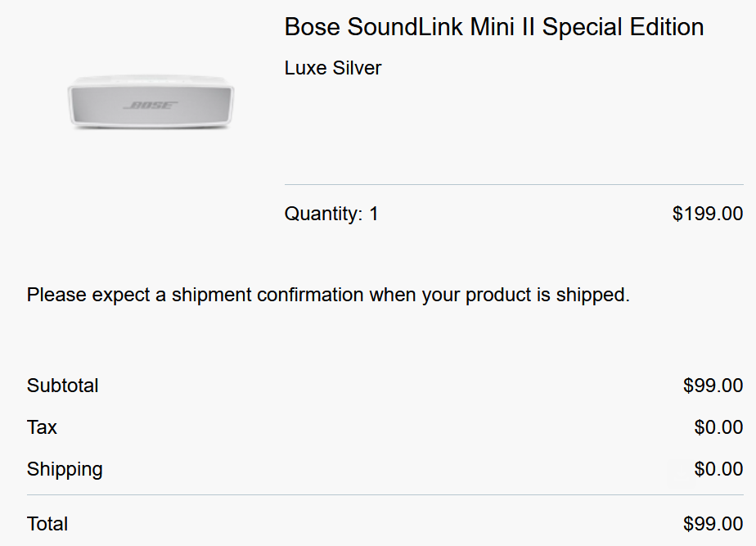This screenshot has height=546, width=756.
Task: Click the Bose speaker product image
Action: tap(151, 102)
